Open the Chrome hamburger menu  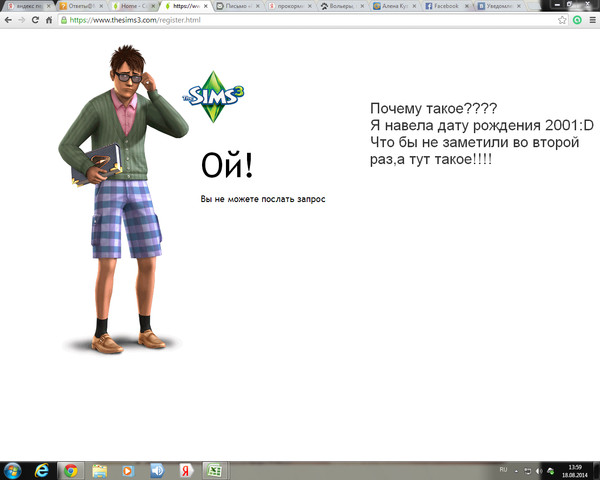tap(592, 20)
